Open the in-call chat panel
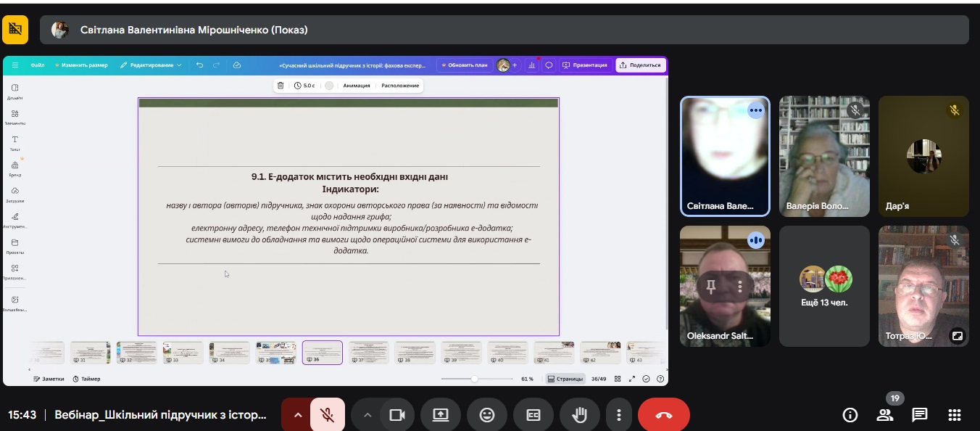 919,415
